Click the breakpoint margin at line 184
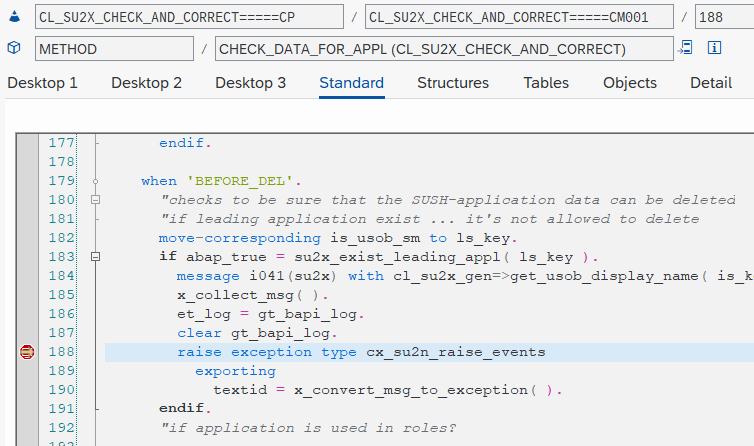Viewport: 754px width, 446px height. (27, 276)
